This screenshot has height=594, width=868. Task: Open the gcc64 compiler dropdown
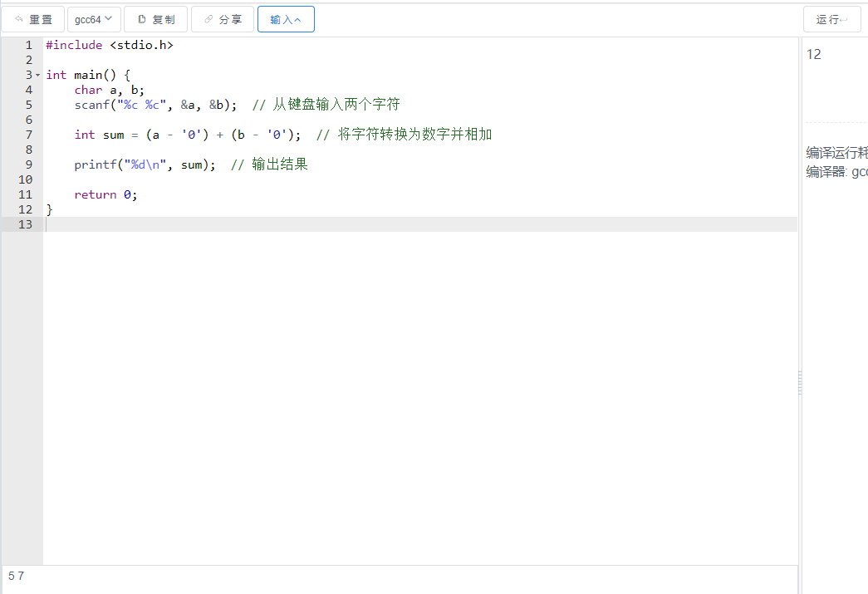(x=94, y=19)
